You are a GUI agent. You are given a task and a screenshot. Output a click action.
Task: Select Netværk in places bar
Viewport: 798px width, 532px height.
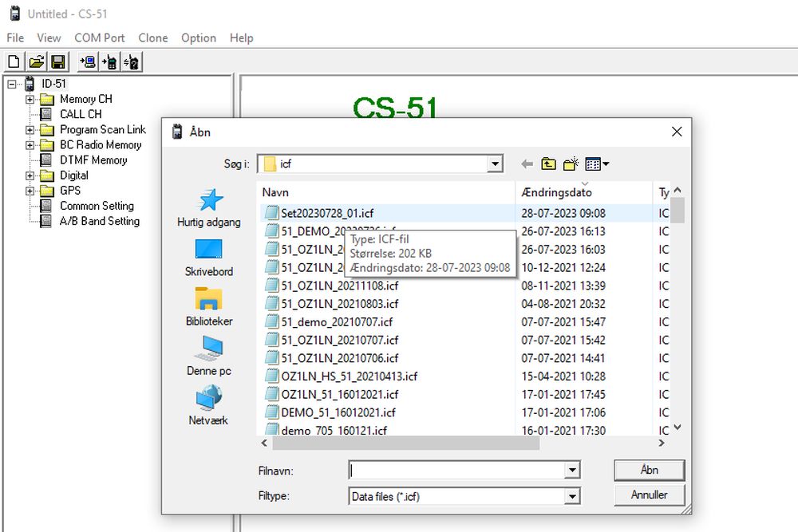208,405
